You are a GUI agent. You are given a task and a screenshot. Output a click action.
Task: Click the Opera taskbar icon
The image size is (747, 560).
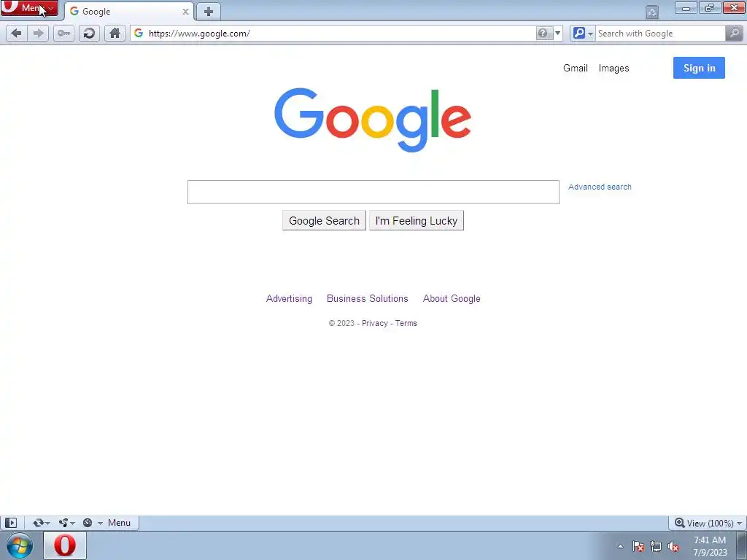65,545
